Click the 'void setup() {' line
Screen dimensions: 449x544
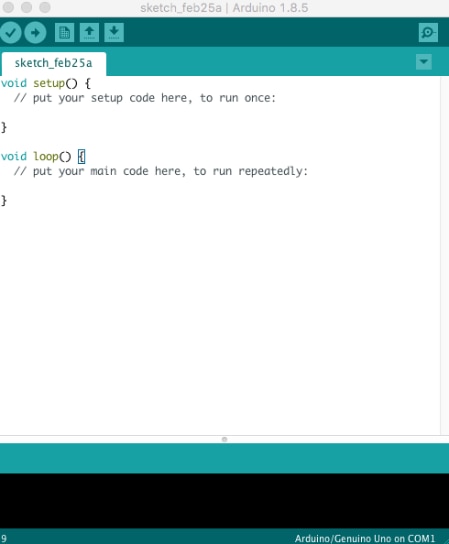(x=46, y=83)
